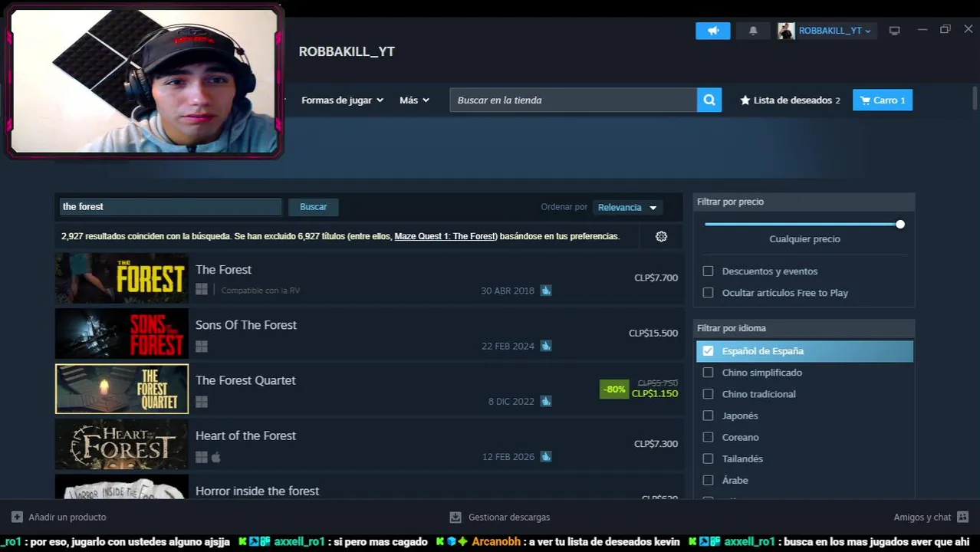Screen dimensions: 980x552
Task: Check Ocultar artículos Free to Play
Action: click(708, 292)
